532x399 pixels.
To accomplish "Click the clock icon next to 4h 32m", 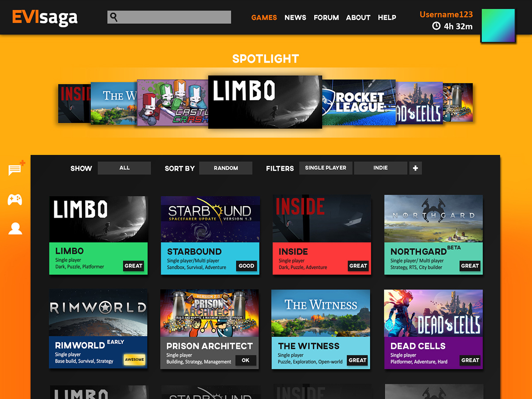I will pos(436,26).
